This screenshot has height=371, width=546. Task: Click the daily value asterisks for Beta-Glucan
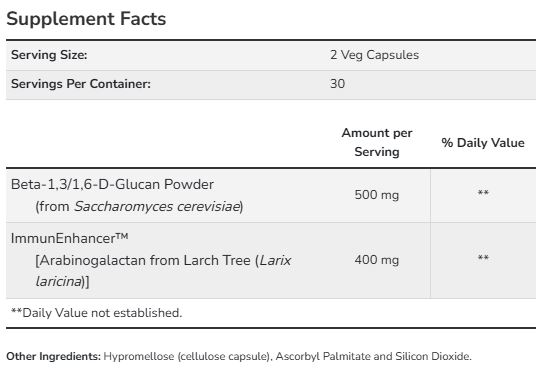tap(483, 193)
